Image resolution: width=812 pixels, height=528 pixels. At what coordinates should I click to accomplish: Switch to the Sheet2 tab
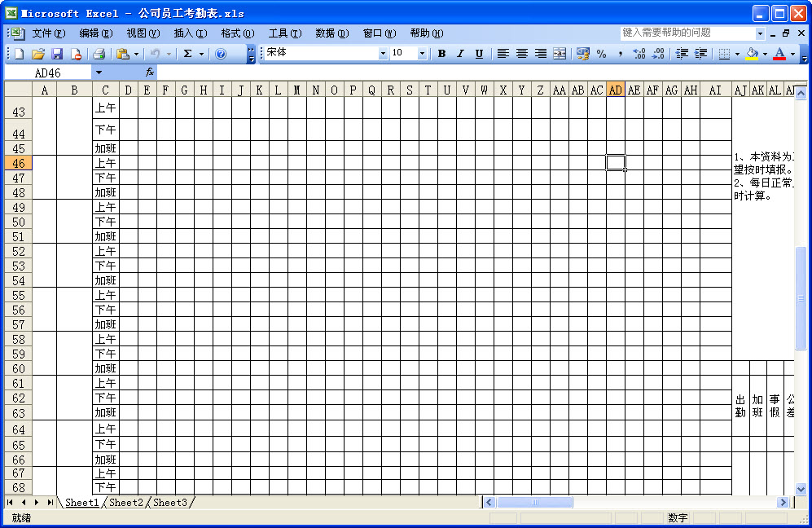(126, 502)
